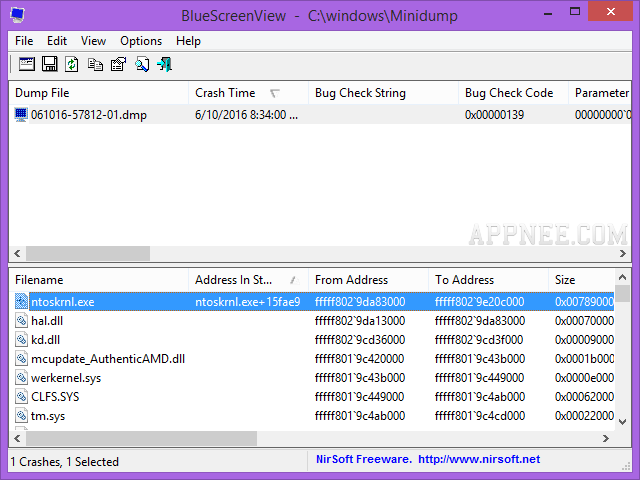The width and height of the screenshot is (640, 480).
Task: Click kd.dll to address fffff802`9cd3f000
Action: point(479,340)
